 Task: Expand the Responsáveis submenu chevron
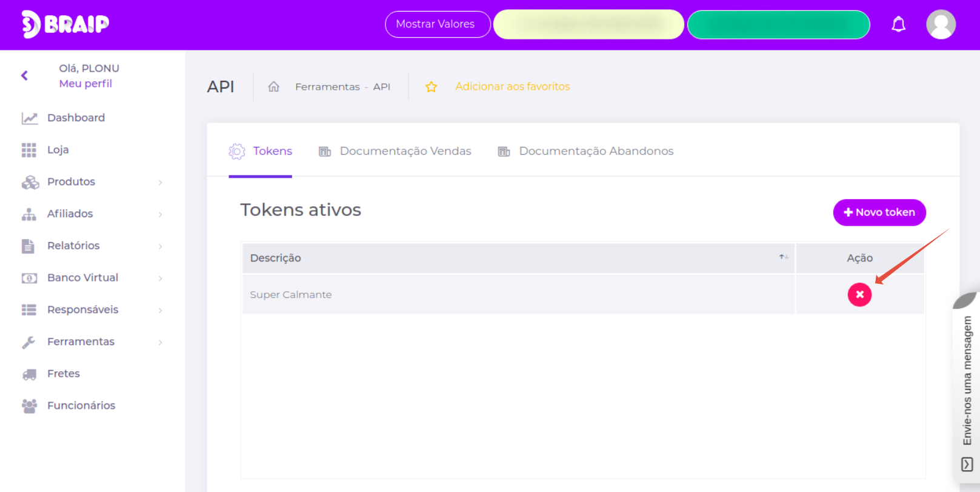[161, 311]
